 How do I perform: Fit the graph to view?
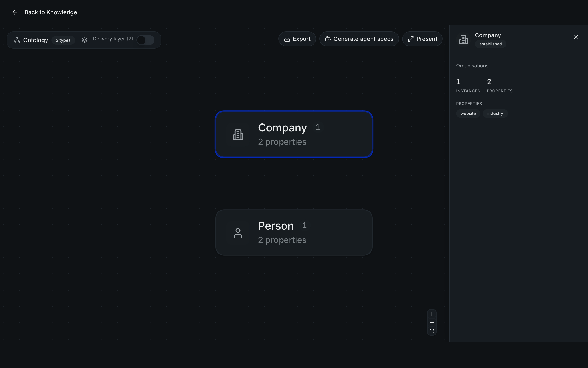[432, 331]
